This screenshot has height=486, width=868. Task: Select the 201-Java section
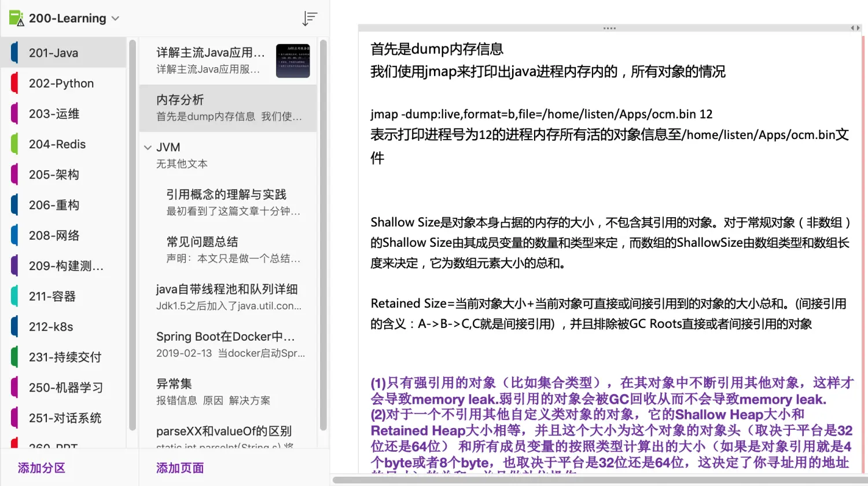click(64, 53)
